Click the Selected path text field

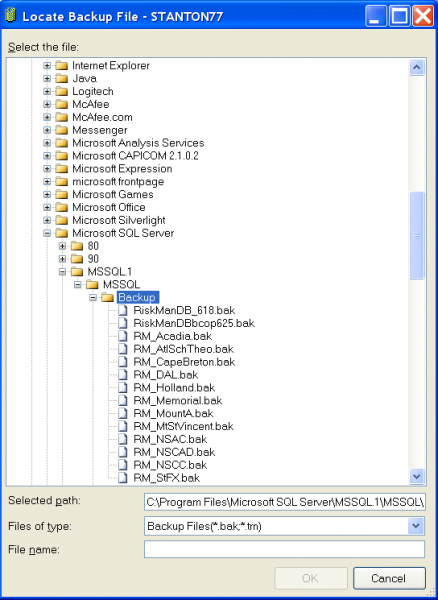[x=285, y=502]
